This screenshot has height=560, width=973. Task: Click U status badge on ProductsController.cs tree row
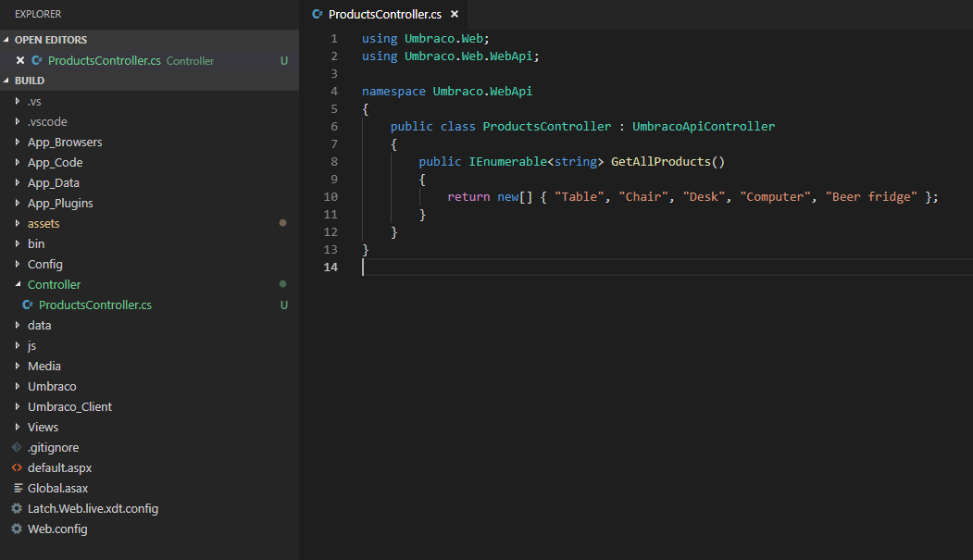pyautogui.click(x=284, y=305)
